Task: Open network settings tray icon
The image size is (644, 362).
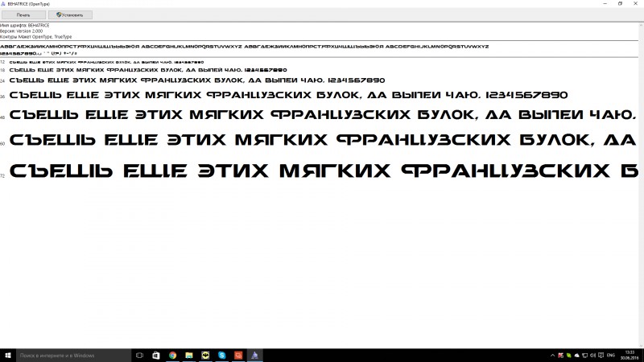Action: pyautogui.click(x=585, y=356)
